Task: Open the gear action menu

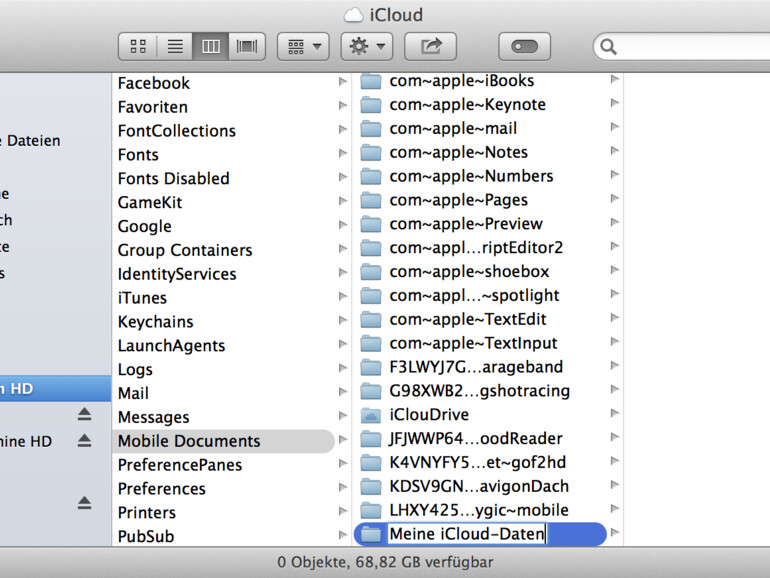Action: tap(367, 47)
